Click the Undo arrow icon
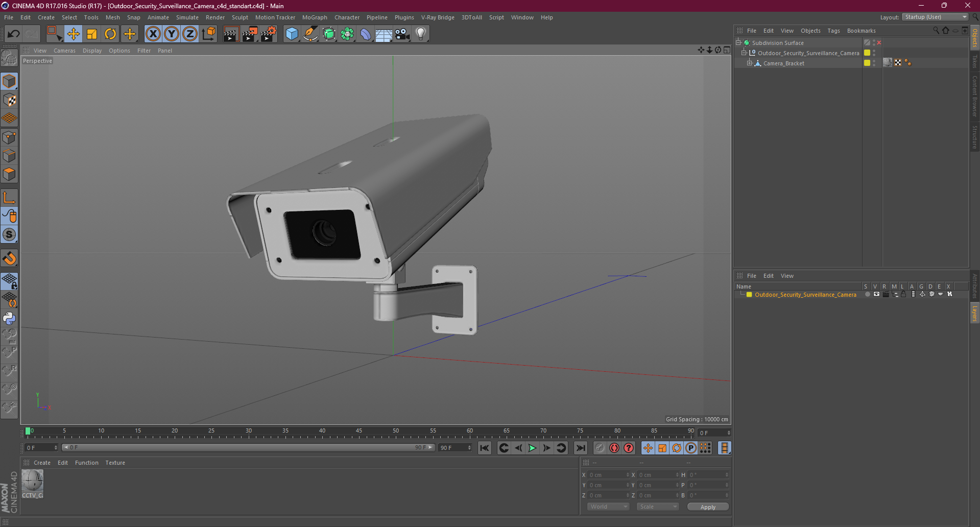The width and height of the screenshot is (980, 527). tap(14, 34)
